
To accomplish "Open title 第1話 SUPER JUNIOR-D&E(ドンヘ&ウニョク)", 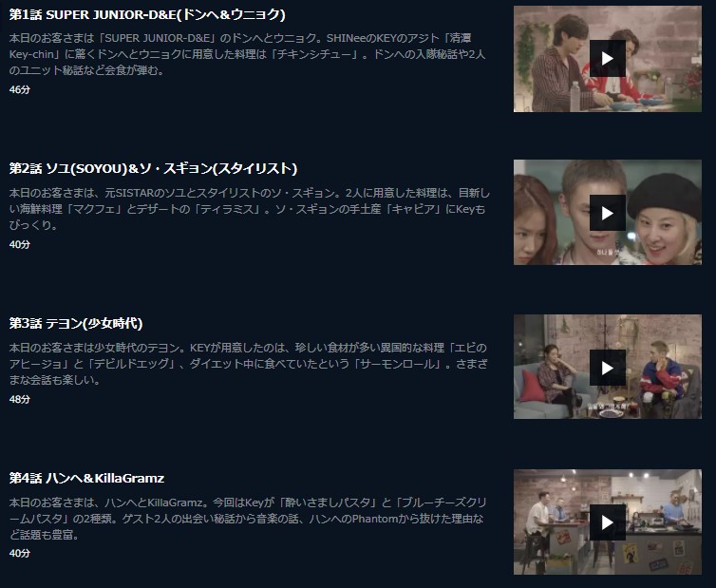I will 147,14.
